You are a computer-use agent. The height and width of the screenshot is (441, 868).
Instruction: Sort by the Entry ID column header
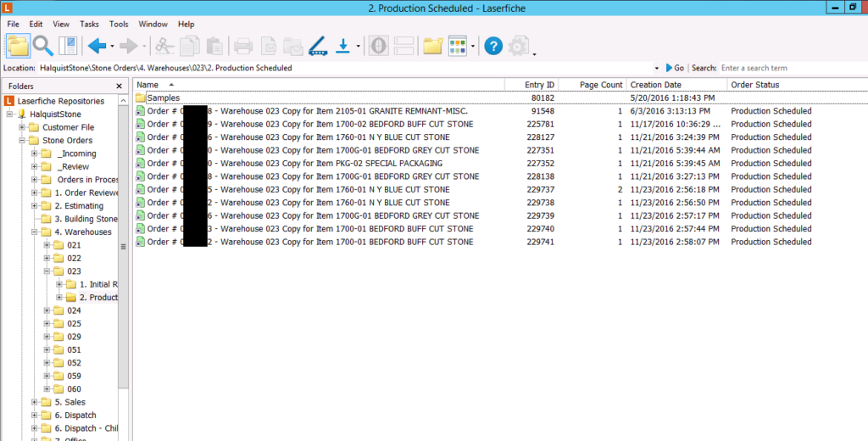click(x=531, y=85)
